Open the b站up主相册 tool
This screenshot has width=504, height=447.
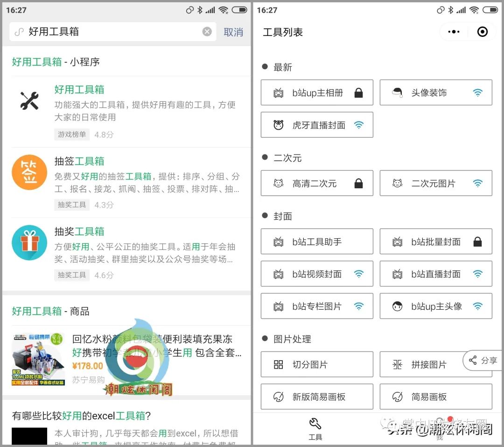click(317, 92)
